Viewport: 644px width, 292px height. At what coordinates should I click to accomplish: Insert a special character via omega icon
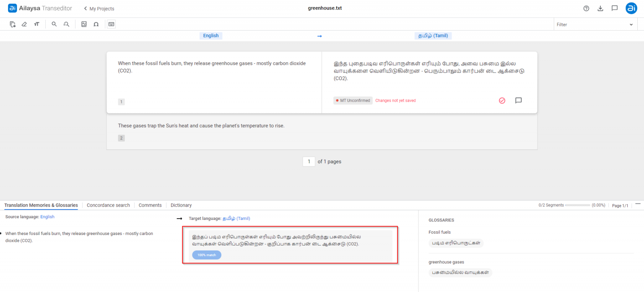96,24
